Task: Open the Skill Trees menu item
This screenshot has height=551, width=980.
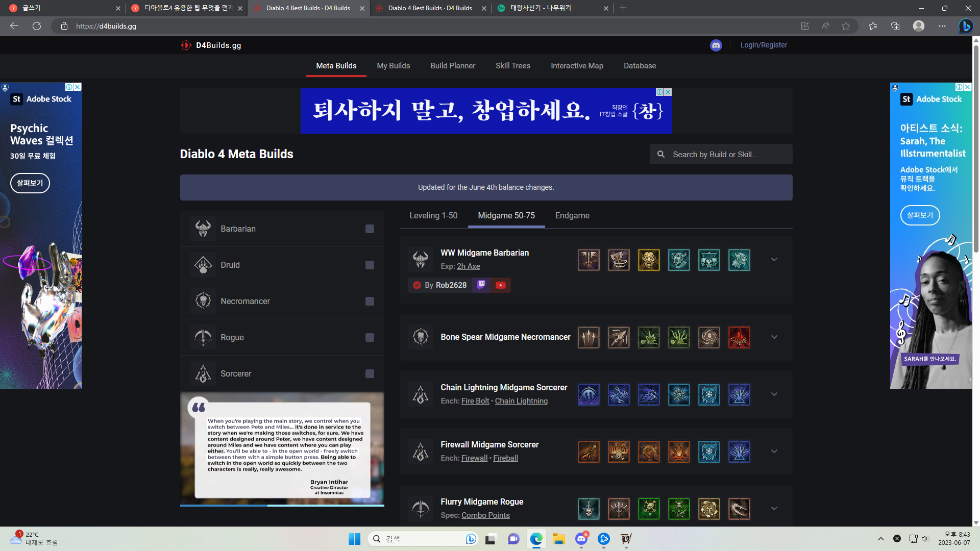Action: pyautogui.click(x=512, y=66)
